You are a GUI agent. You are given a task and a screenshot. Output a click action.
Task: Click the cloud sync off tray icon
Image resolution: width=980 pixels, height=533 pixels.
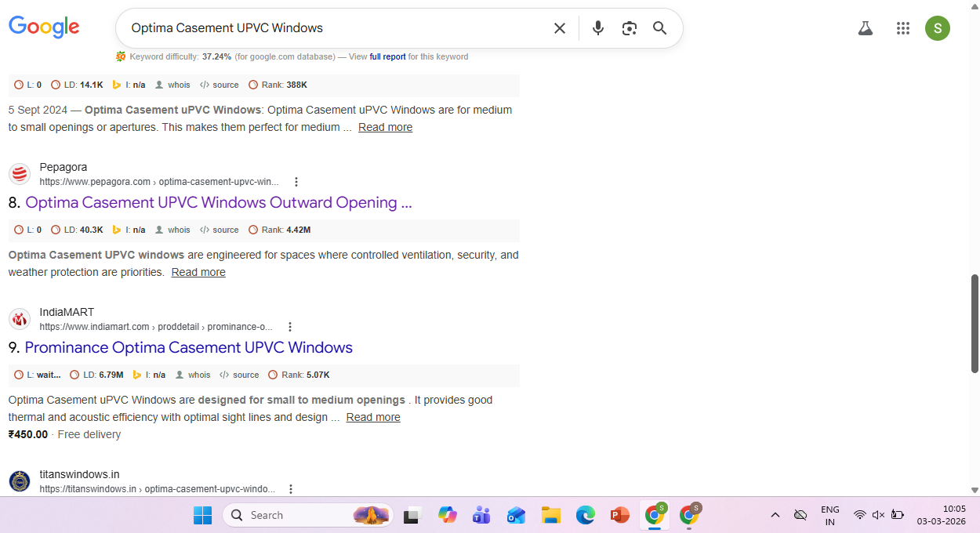click(800, 515)
